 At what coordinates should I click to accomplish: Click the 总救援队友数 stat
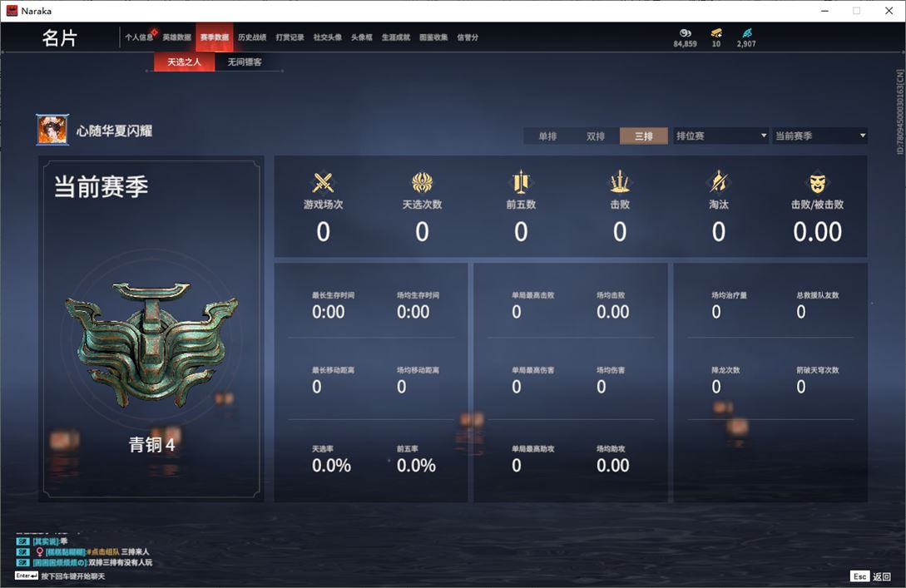point(818,305)
